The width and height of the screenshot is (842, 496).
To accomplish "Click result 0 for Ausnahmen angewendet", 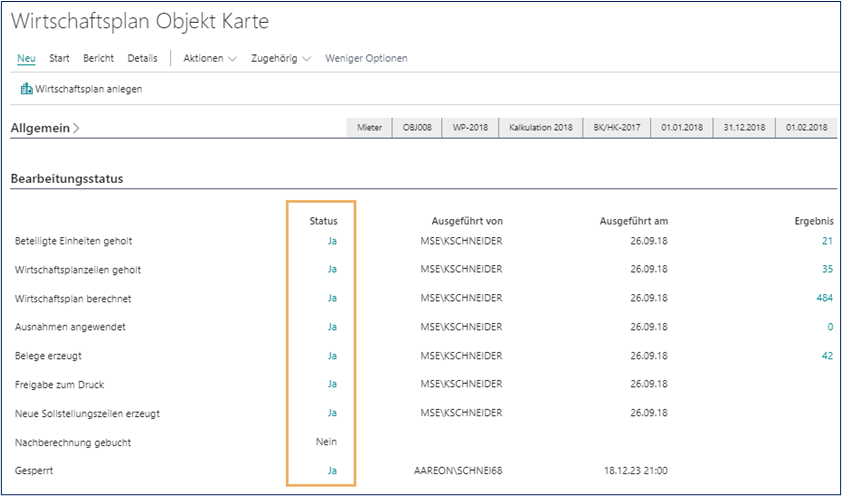I will coord(829,327).
